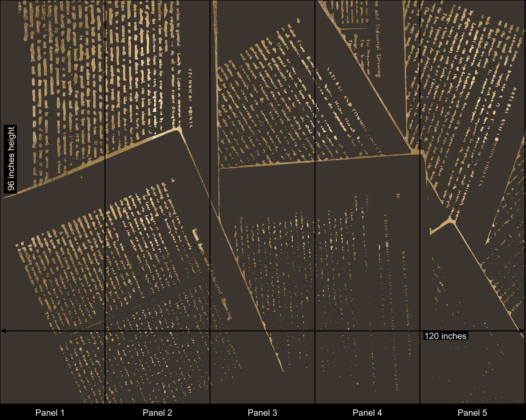Image resolution: width=526 pixels, height=420 pixels.
Task: Choose the Panel 3 label
Action: click(x=262, y=412)
